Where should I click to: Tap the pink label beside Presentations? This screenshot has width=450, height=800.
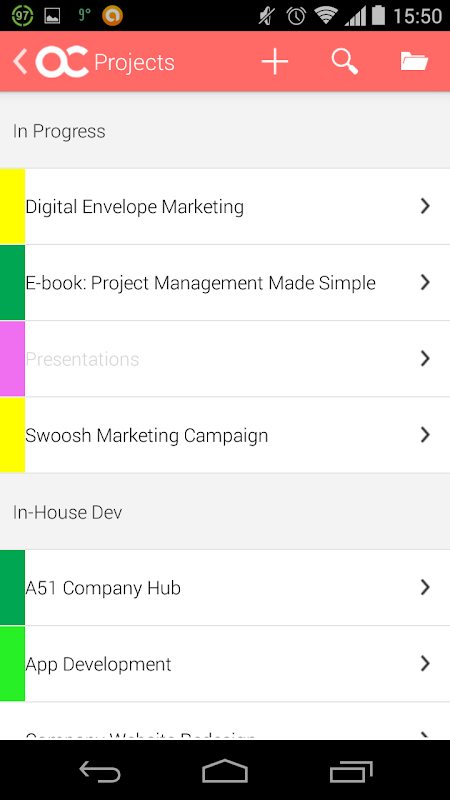point(12,359)
